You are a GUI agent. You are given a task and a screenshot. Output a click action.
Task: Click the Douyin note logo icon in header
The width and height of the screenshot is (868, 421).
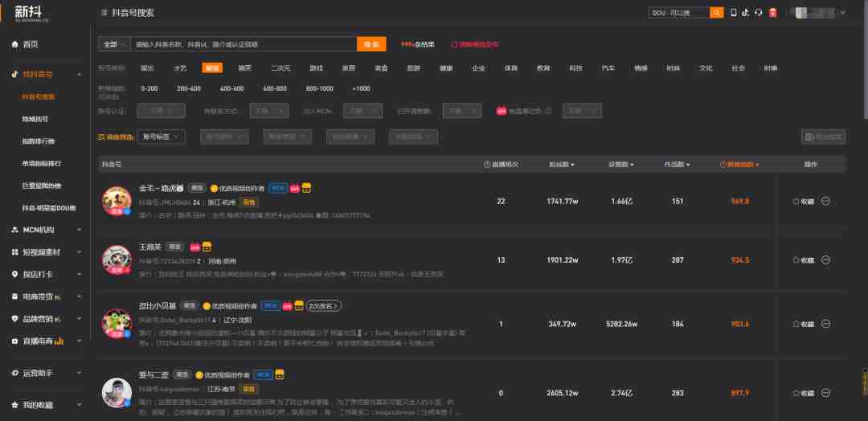click(x=746, y=13)
